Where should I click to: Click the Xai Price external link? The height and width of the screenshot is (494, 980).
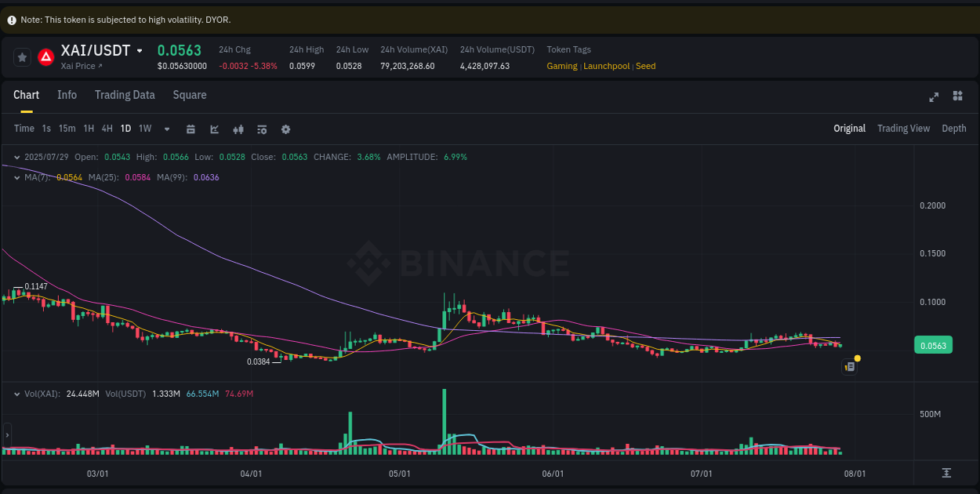[x=78, y=66]
